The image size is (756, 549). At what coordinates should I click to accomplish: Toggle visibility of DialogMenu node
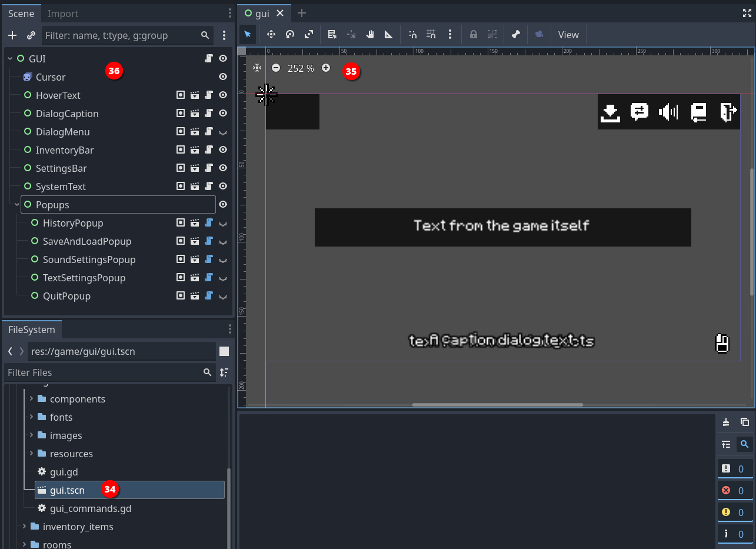tap(223, 132)
